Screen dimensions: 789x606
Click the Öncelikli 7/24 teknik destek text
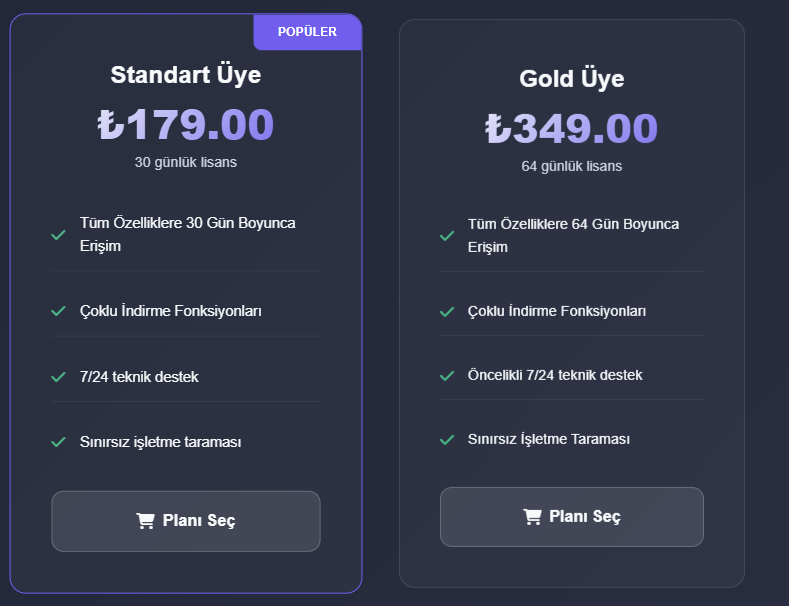tap(555, 375)
